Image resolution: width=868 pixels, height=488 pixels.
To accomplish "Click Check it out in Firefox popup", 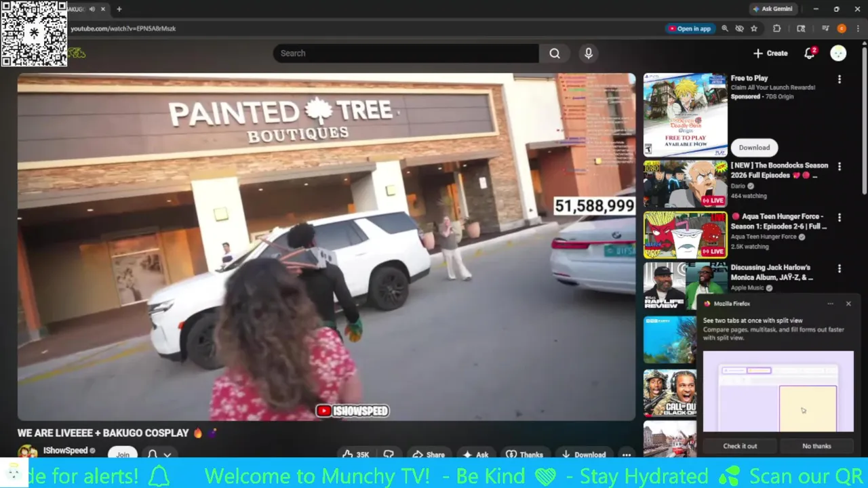I will [740, 446].
